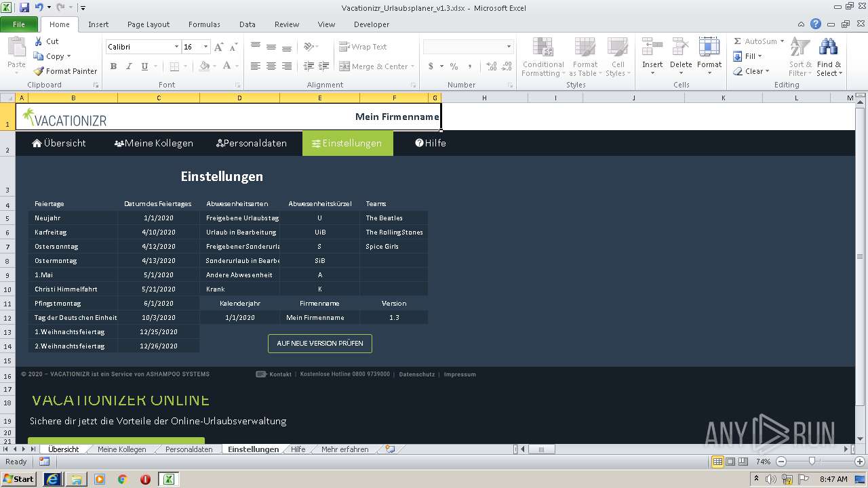Toggle Italic formatting
This screenshot has height=488, width=868.
[x=129, y=66]
